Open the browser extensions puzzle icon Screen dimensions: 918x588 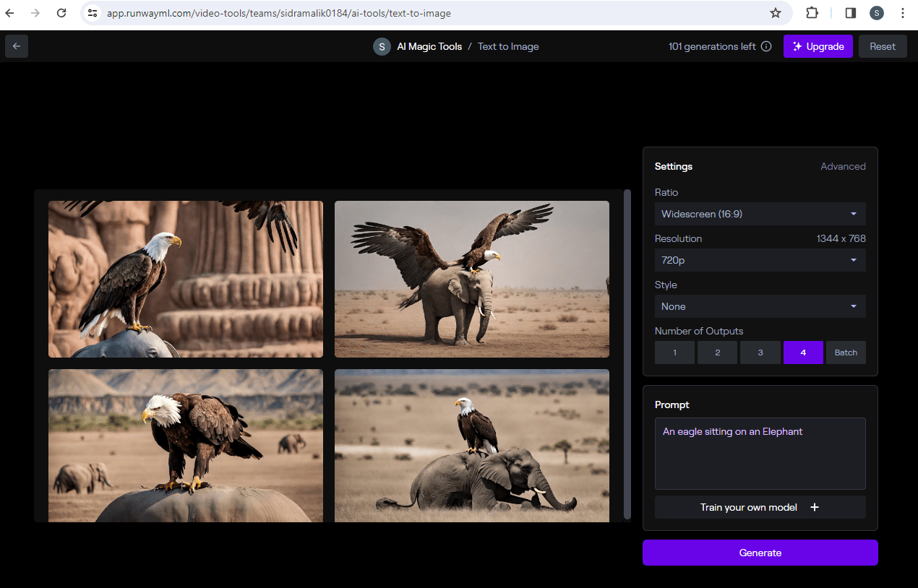click(x=812, y=13)
